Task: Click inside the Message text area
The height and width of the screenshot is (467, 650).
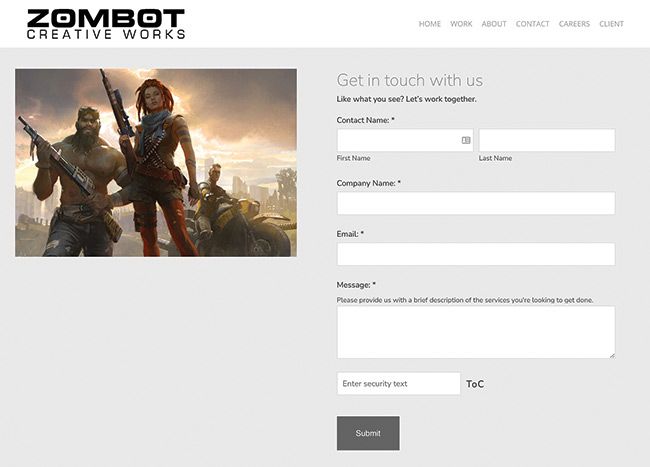Action: click(x=476, y=332)
